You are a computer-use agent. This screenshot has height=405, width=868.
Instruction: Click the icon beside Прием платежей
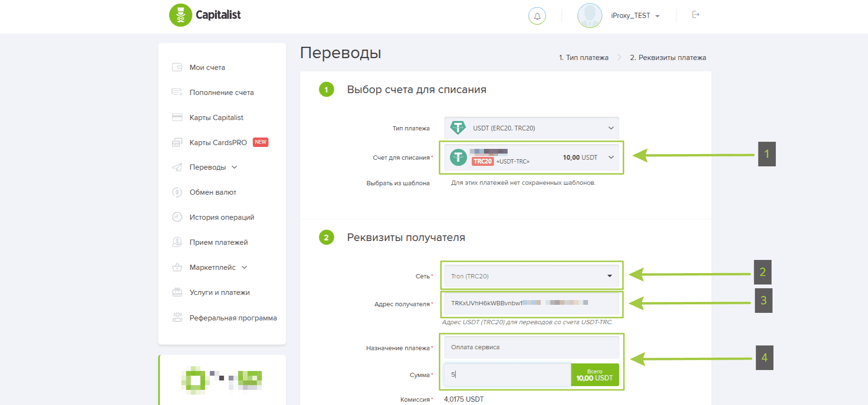click(177, 242)
